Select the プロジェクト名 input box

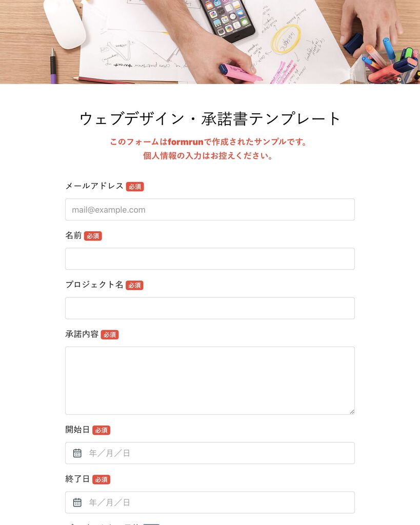[x=210, y=308]
